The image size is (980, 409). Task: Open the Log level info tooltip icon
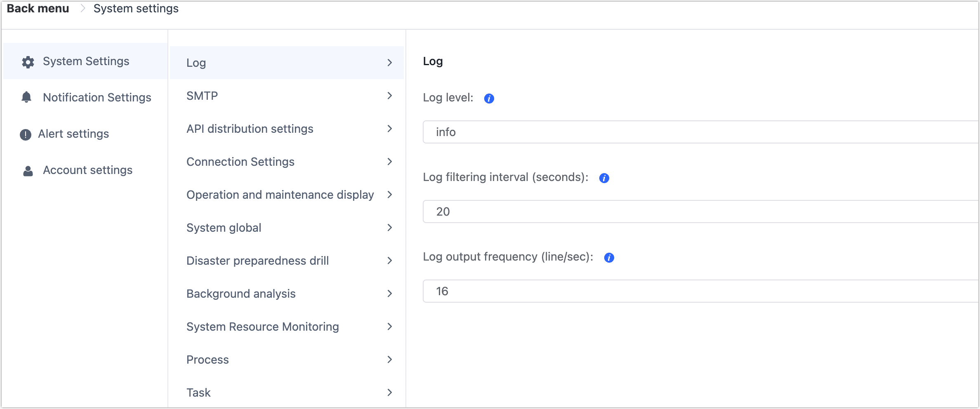(x=489, y=98)
